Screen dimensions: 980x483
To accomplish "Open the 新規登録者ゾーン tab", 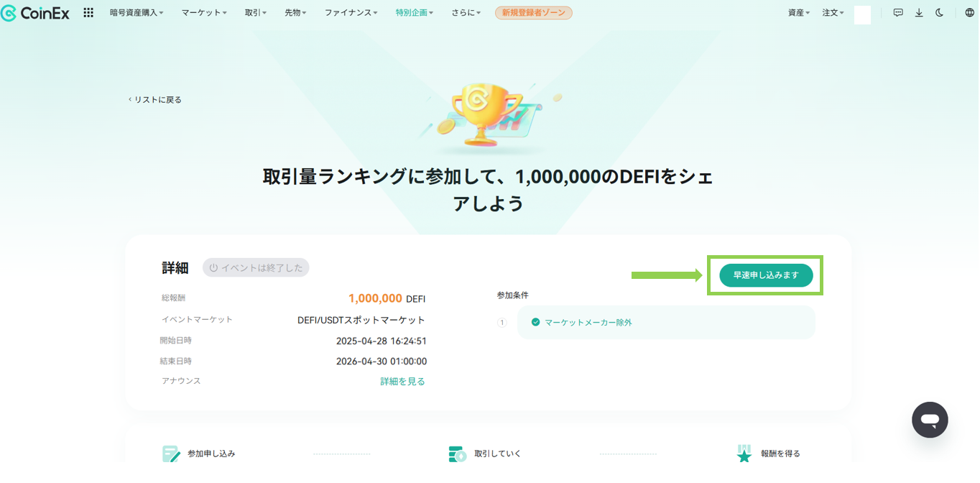I will tap(534, 13).
